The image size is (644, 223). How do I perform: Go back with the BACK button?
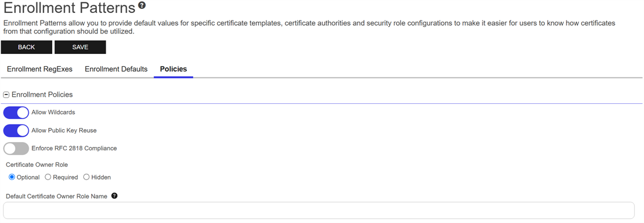[26, 47]
